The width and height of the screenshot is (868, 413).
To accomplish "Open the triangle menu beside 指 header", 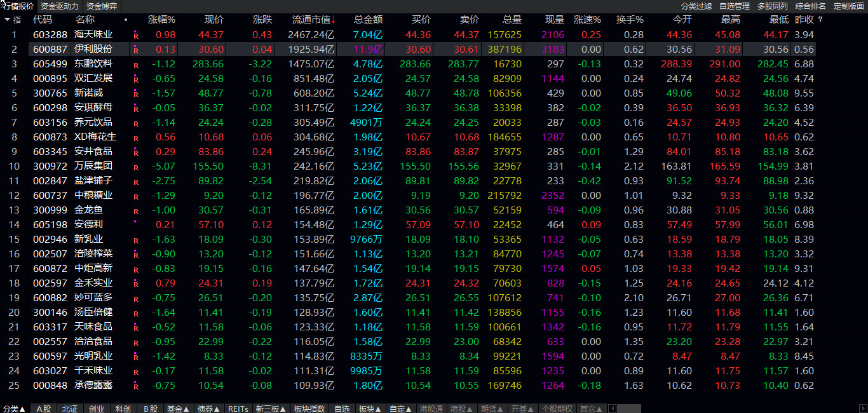I will (7, 20).
